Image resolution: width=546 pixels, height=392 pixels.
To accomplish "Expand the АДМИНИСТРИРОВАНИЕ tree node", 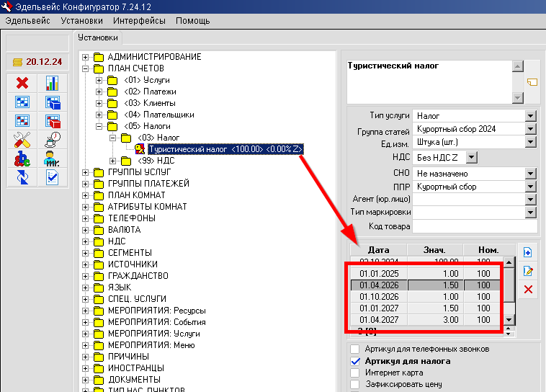I will tap(86, 57).
